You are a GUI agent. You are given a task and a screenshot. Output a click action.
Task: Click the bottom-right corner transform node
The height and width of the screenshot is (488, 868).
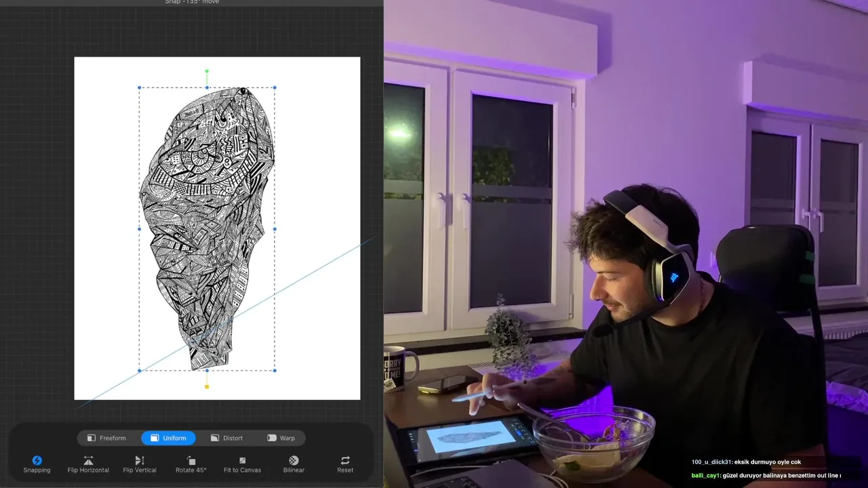pos(275,370)
